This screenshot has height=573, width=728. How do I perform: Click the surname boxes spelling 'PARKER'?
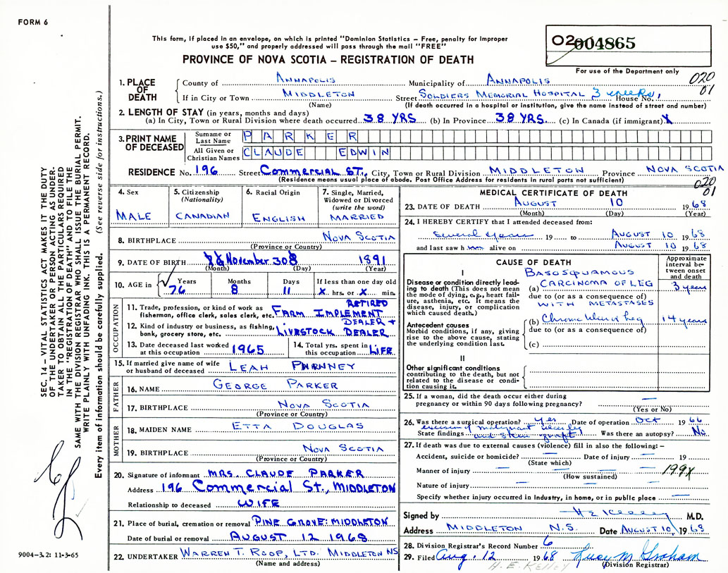302,135
